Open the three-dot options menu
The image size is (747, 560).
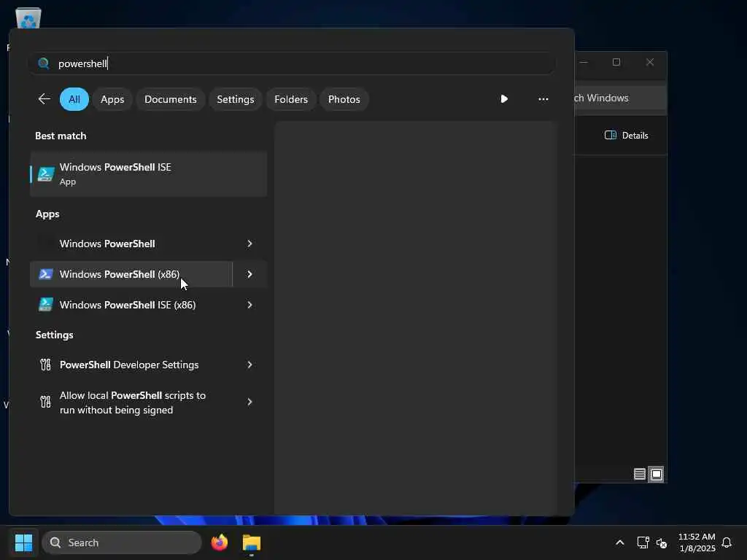pyautogui.click(x=543, y=98)
